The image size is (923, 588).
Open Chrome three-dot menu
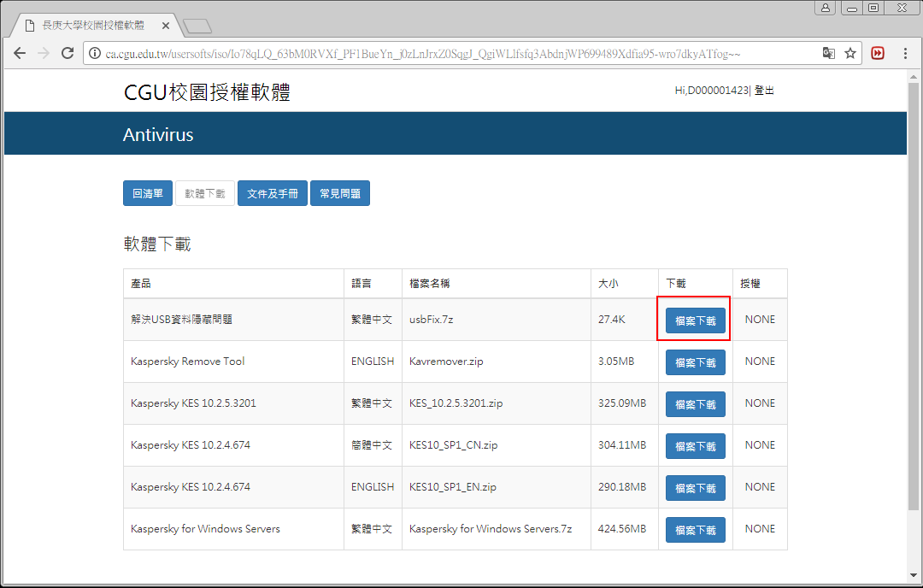point(906,53)
